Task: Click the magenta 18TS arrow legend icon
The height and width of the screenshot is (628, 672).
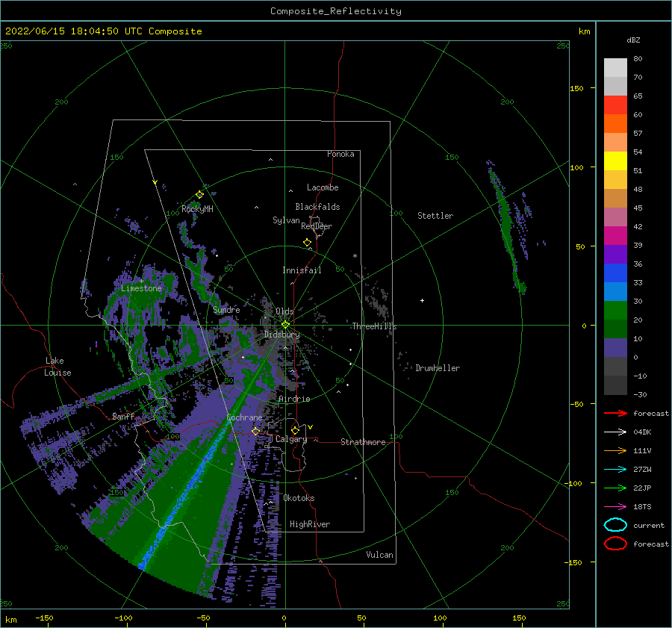Action: [x=615, y=507]
